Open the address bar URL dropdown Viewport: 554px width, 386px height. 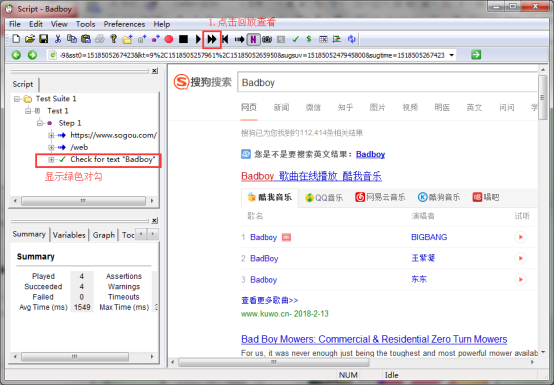[451, 55]
